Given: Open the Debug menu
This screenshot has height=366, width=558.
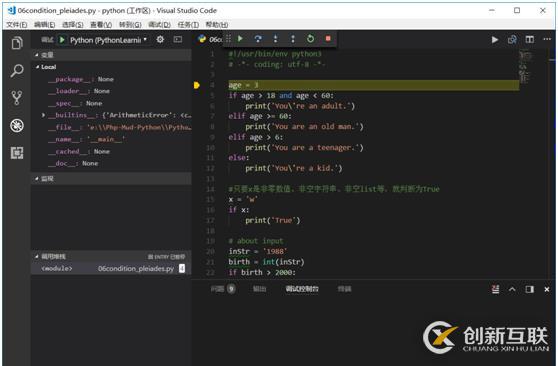Looking at the screenshot, I should click(x=159, y=25).
